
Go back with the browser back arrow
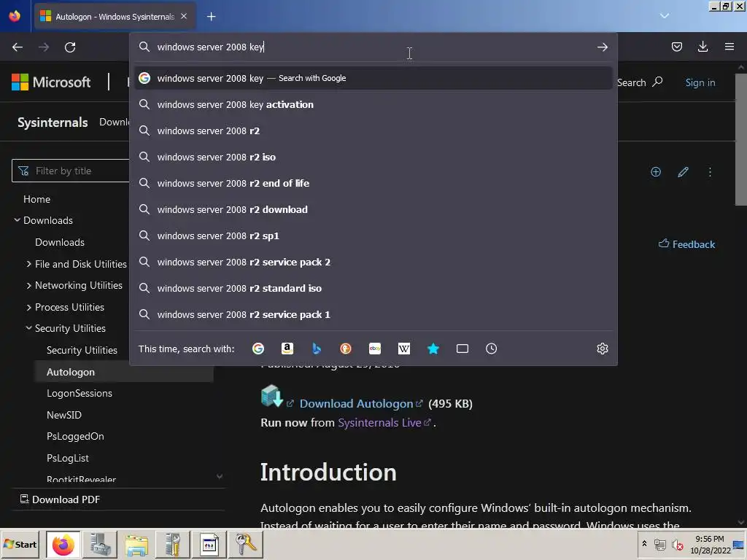[18, 47]
